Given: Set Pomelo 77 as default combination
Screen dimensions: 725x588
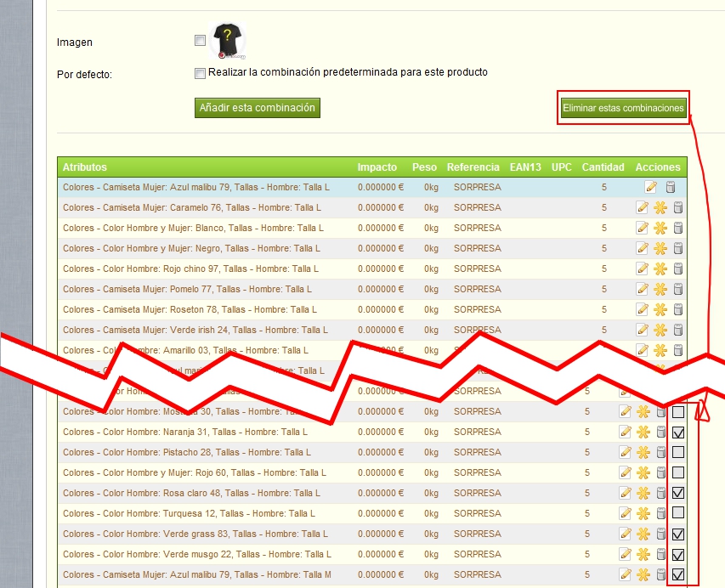Looking at the screenshot, I should (x=660, y=289).
